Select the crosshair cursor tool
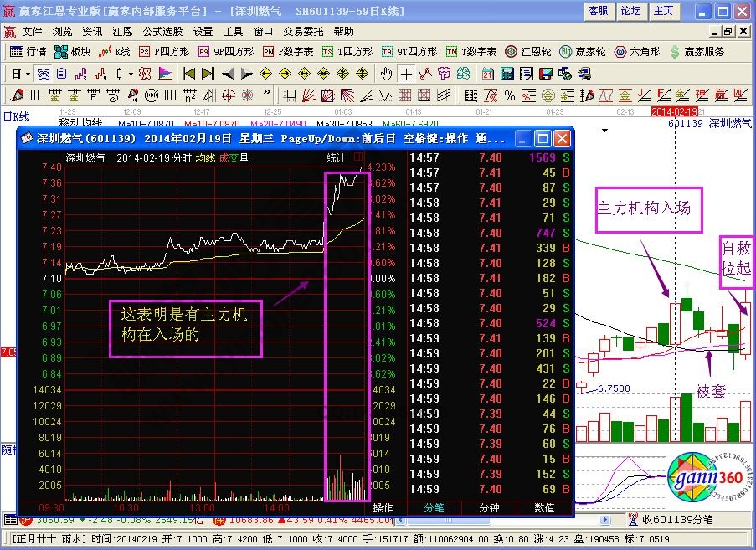756x550 pixels. [x=406, y=74]
